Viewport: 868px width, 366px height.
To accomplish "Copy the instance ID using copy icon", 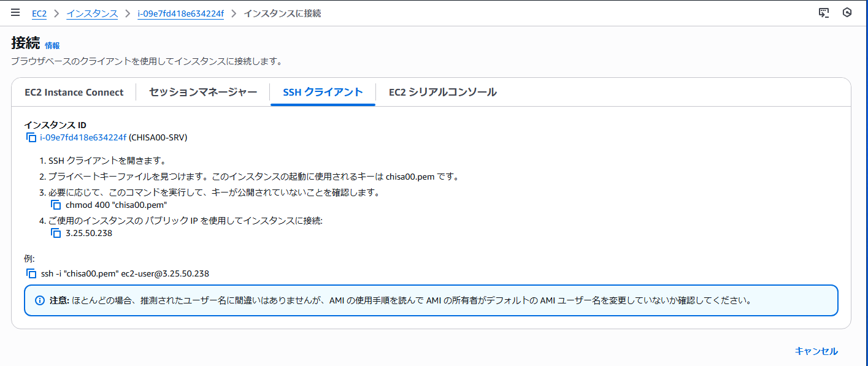I will coord(31,138).
